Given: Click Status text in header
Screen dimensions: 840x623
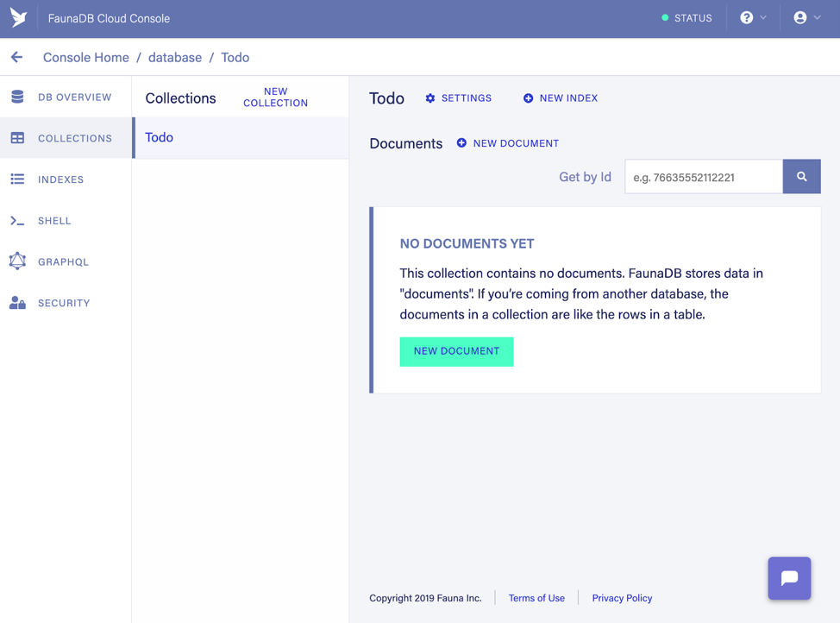Looking at the screenshot, I should 693,18.
